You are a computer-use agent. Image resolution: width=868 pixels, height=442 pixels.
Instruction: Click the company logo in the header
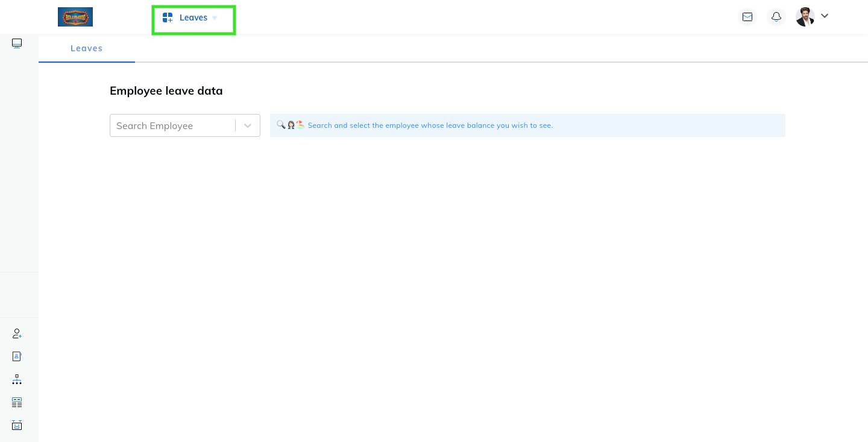click(x=75, y=17)
